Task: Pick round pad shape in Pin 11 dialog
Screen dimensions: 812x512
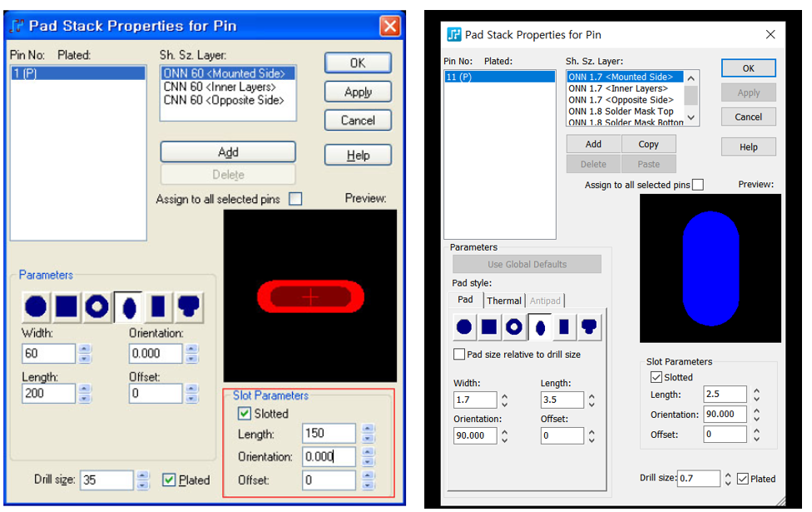Action: [464, 327]
